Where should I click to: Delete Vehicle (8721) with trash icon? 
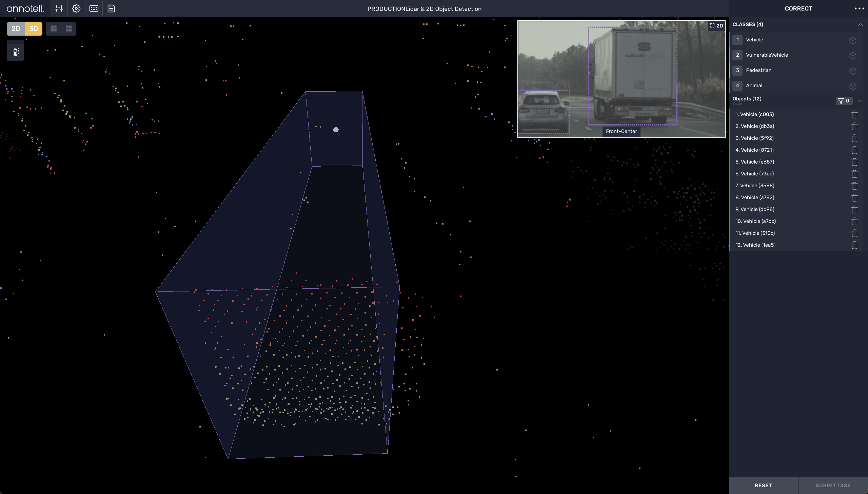(854, 150)
